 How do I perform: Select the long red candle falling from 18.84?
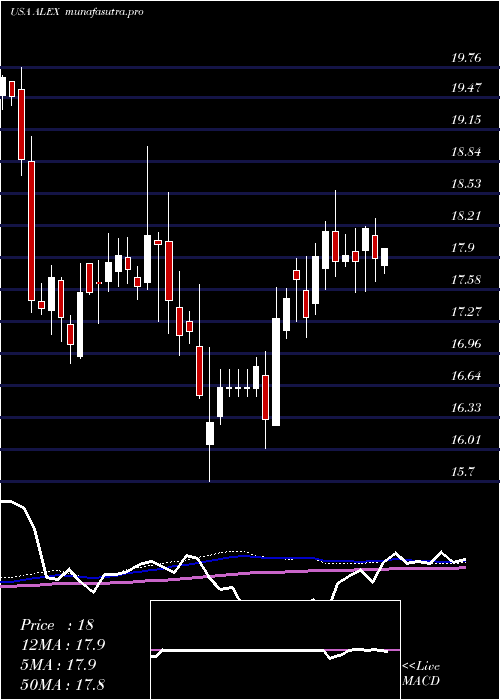pyautogui.click(x=31, y=231)
